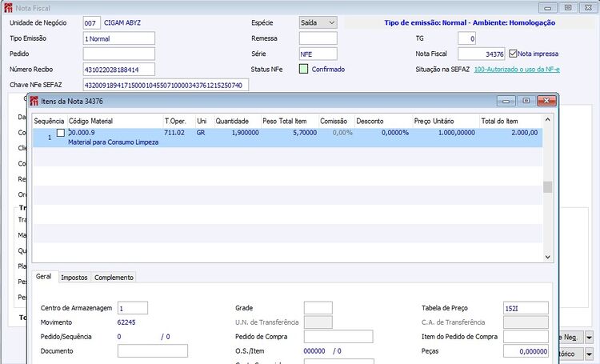Viewport: 600px width, 364px height.
Task: Sort by the Sequência column header
Action: pos(49,121)
